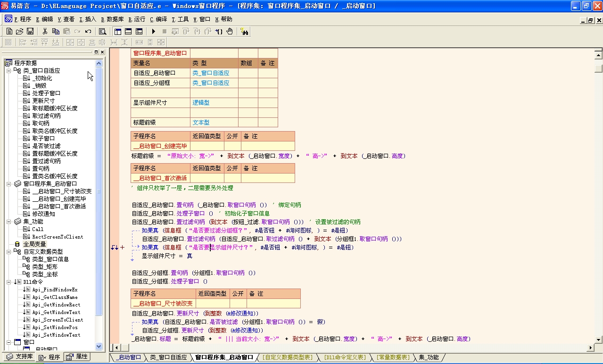Click the Copy toolbar icon

tap(56, 31)
